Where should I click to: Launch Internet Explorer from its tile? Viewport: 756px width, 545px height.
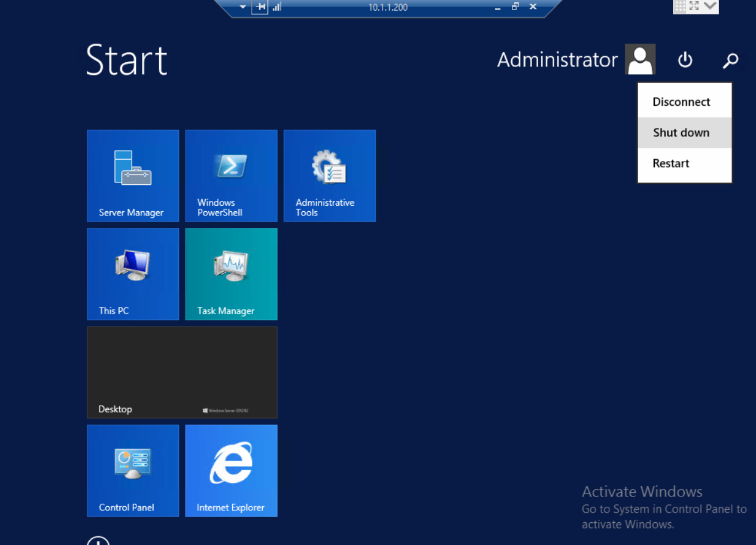231,471
